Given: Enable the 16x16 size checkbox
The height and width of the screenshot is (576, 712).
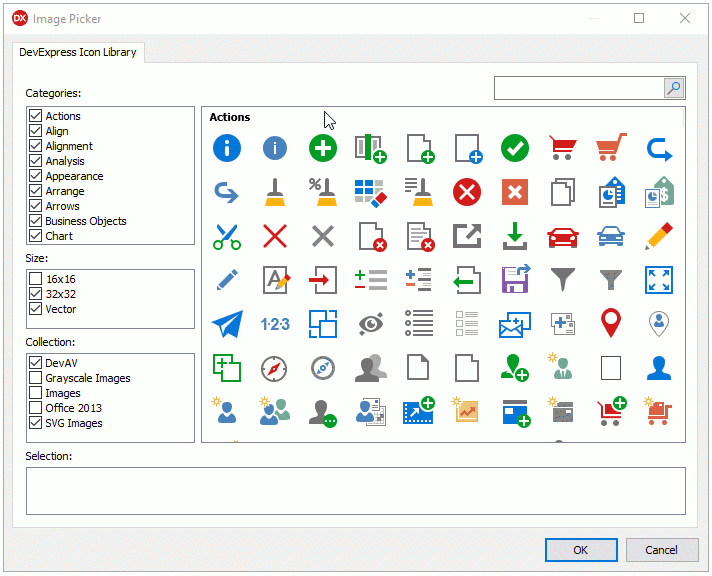Looking at the screenshot, I should click(36, 279).
